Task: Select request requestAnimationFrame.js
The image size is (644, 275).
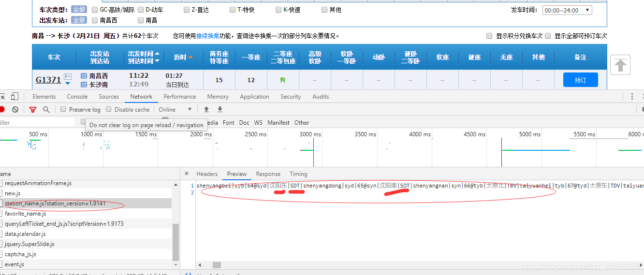Action: point(86,183)
